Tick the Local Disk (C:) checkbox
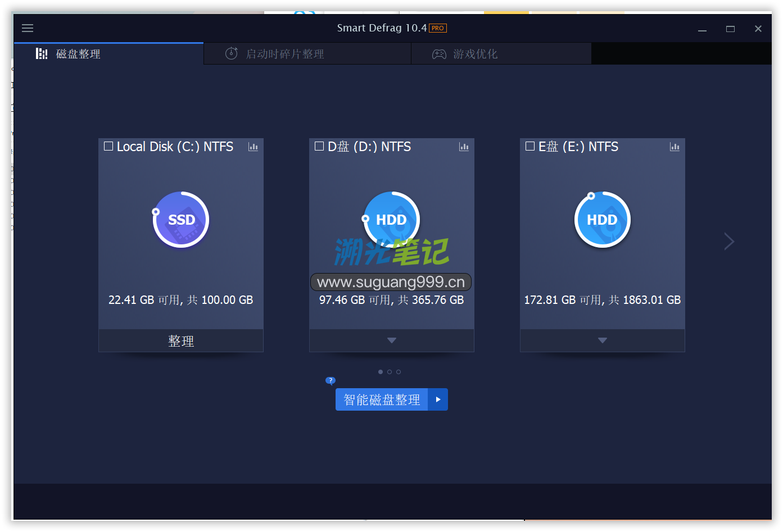This screenshot has height=532, width=783. (x=108, y=146)
